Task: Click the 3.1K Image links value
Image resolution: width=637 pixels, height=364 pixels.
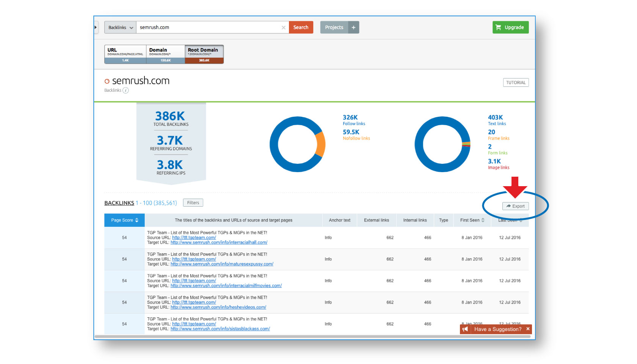Action: pyautogui.click(x=494, y=161)
